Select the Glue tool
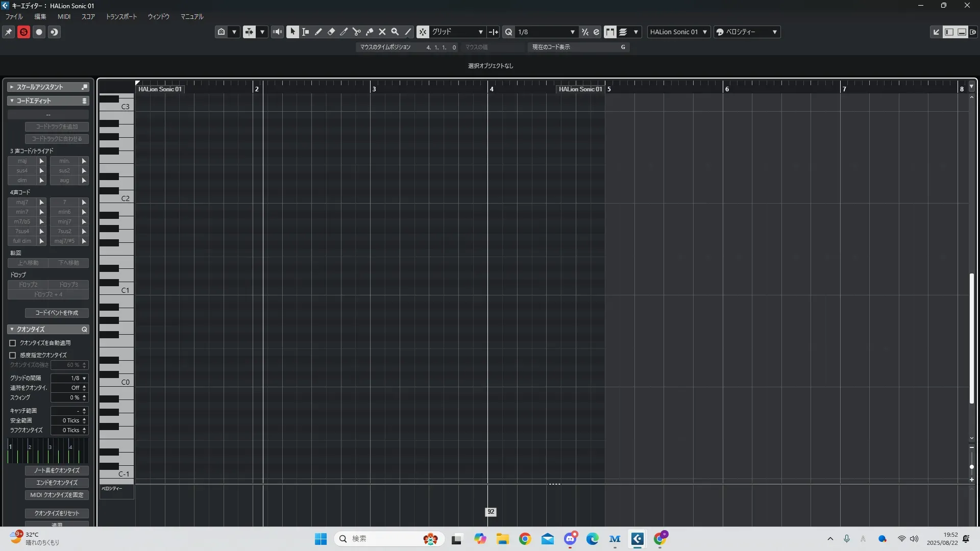This screenshot has height=551, width=980. 370,32
